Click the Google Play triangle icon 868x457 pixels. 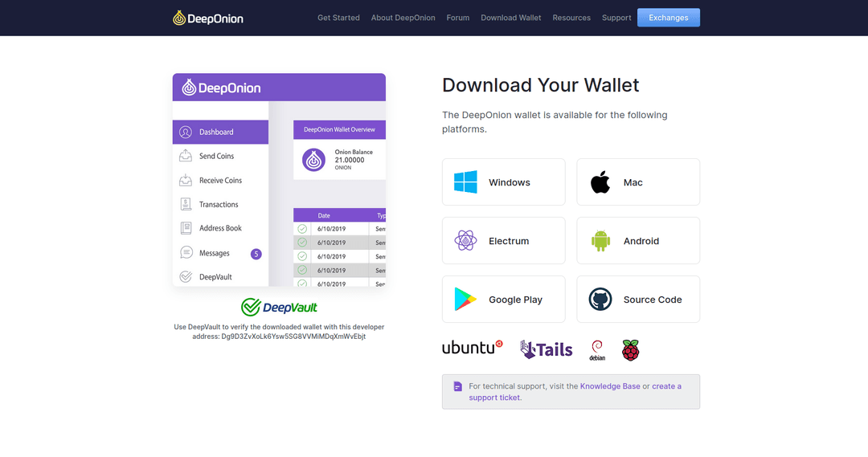(465, 300)
